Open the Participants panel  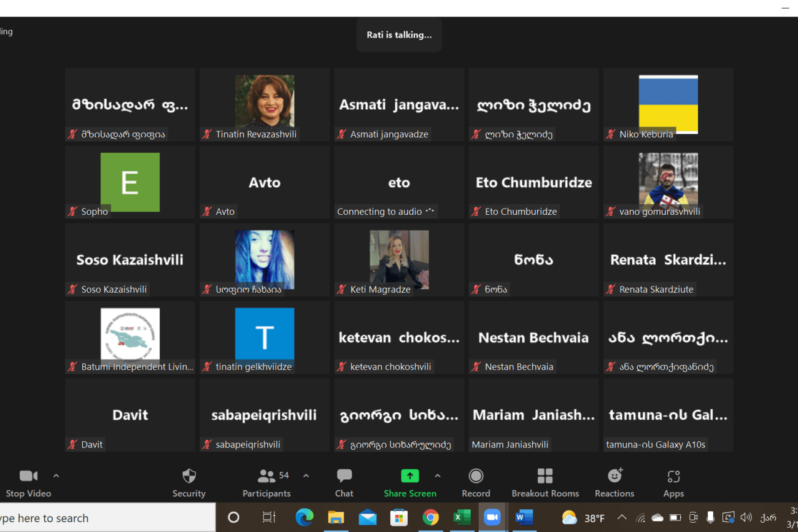pos(266,482)
